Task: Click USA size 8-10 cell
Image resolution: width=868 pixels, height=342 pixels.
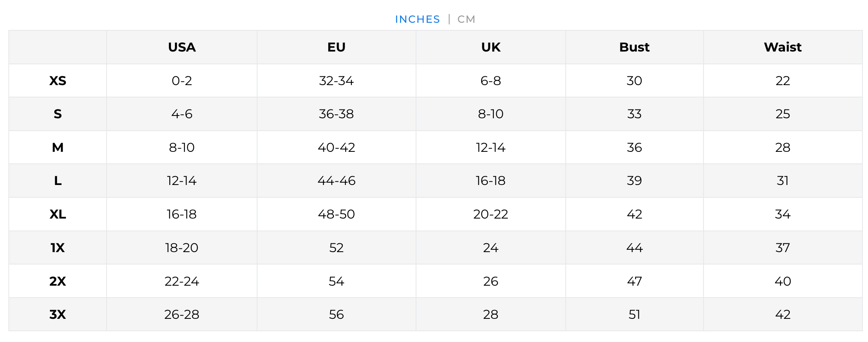Action: coord(182,147)
